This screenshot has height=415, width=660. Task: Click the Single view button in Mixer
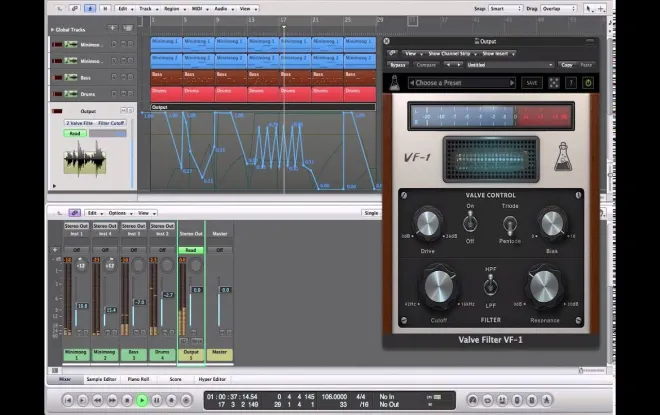click(371, 213)
